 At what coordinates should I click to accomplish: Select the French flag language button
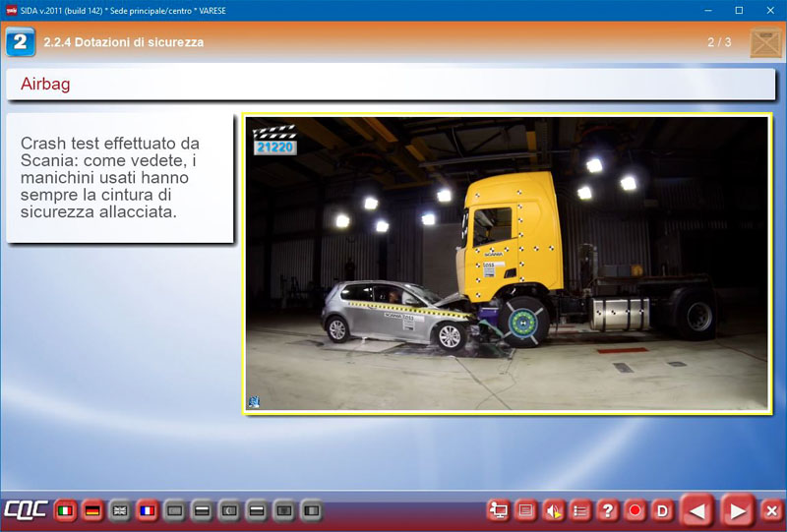point(148,510)
